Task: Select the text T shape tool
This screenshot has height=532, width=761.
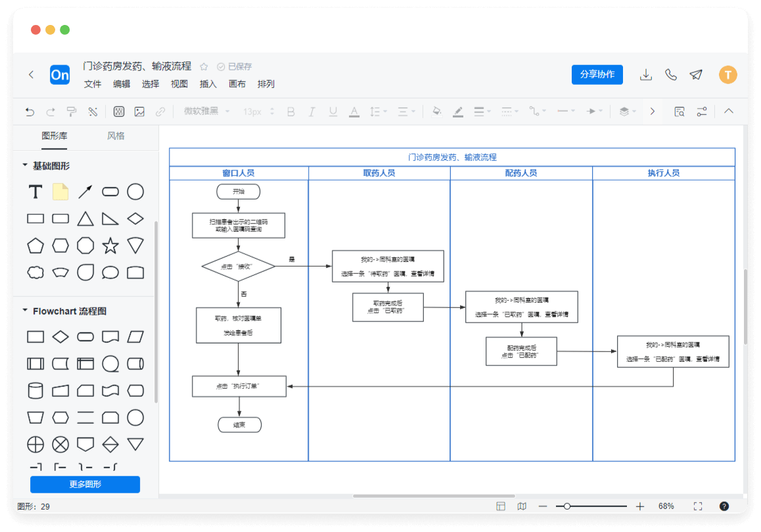Action: tap(35, 192)
